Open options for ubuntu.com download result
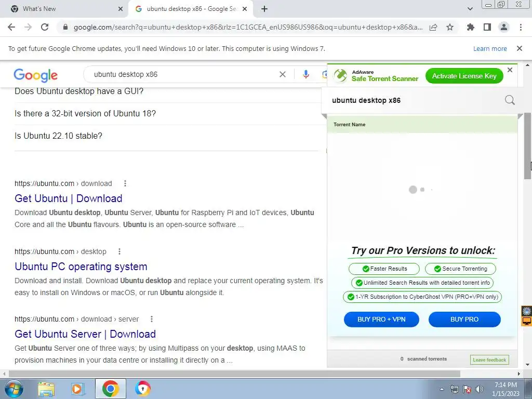 click(125, 183)
